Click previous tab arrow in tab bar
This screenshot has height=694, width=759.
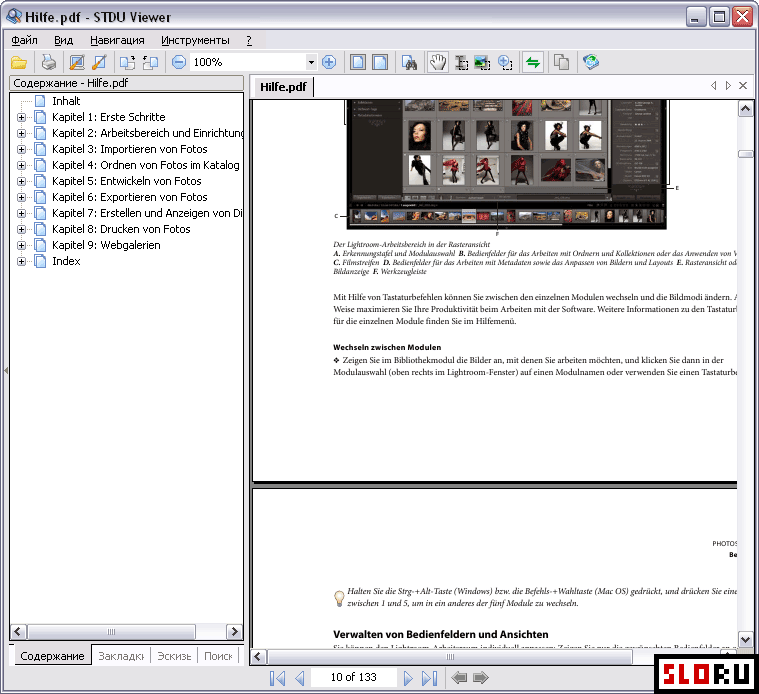pyautogui.click(x=713, y=86)
